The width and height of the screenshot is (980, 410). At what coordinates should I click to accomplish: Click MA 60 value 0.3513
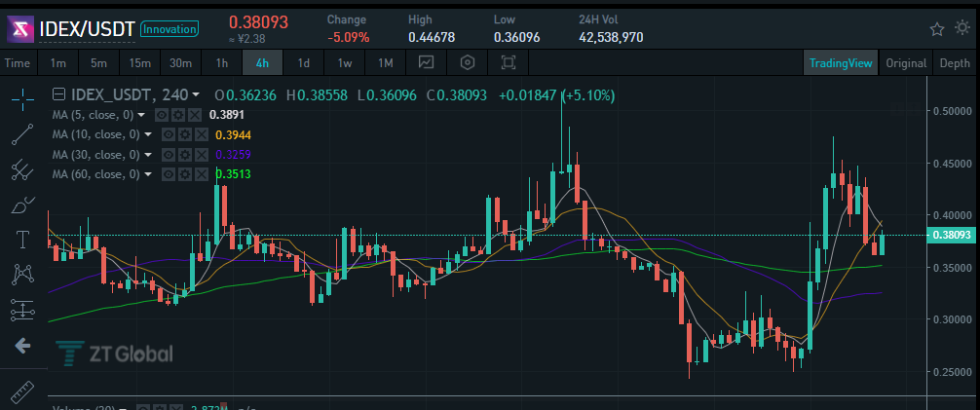click(233, 173)
